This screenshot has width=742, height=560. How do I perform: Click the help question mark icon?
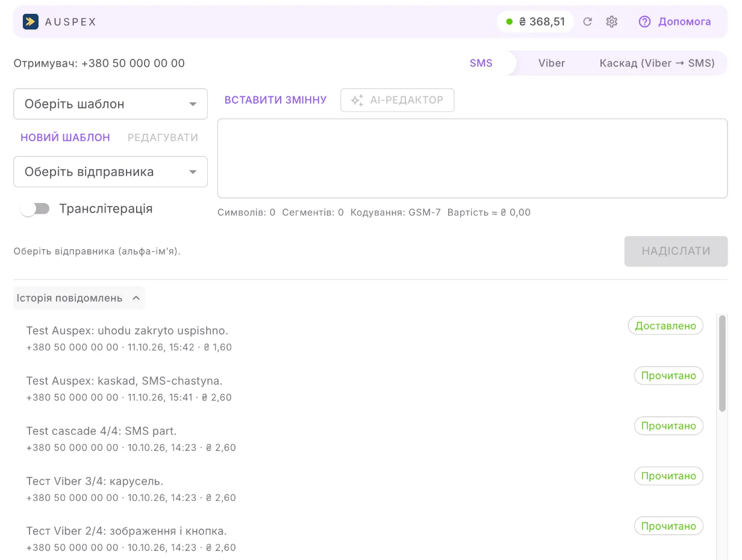[644, 22]
